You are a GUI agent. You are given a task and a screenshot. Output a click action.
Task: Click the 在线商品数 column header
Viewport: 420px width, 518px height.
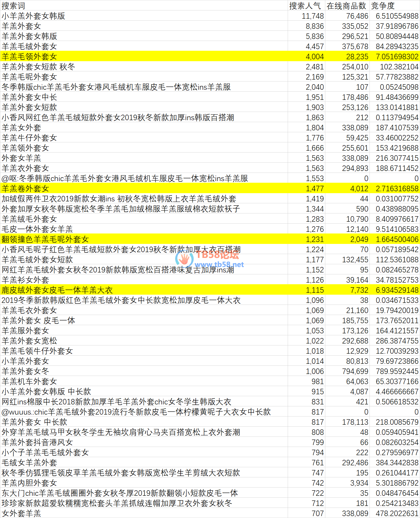[346, 6]
